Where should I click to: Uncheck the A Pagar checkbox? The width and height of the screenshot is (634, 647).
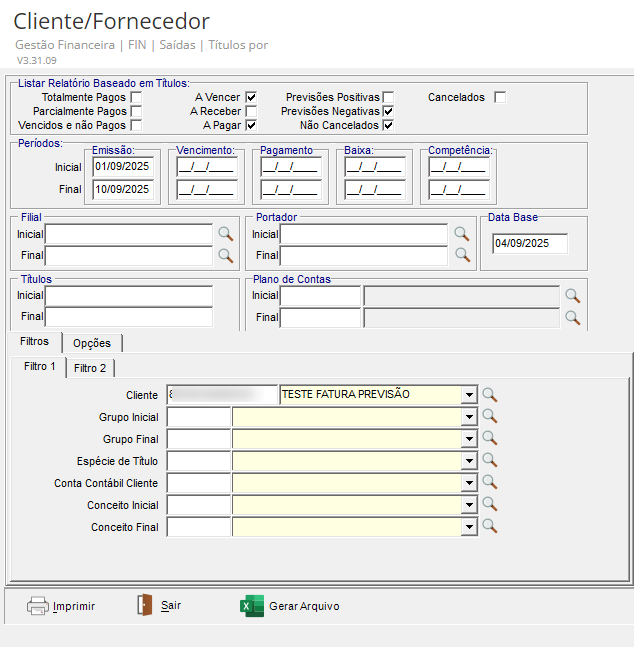click(251, 125)
